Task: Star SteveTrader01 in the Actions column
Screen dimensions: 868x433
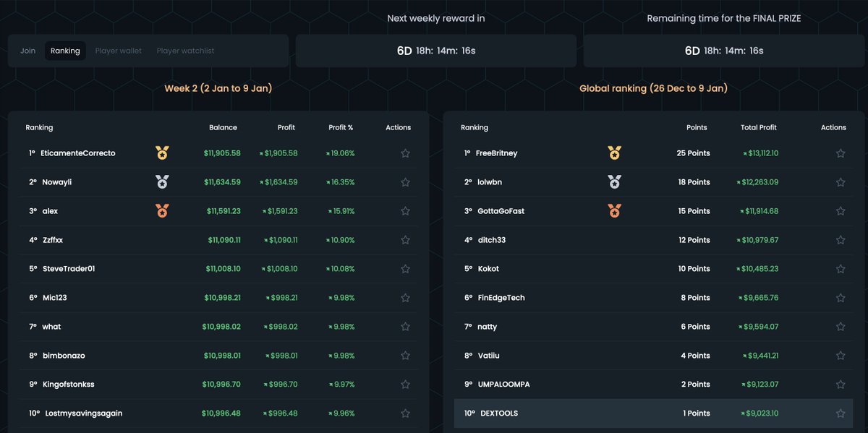Action: 405,269
